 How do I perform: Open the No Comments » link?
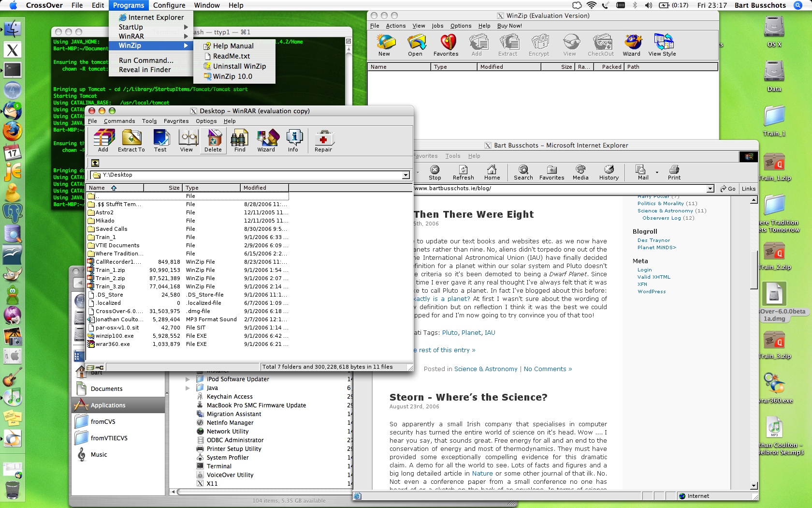pyautogui.click(x=548, y=369)
